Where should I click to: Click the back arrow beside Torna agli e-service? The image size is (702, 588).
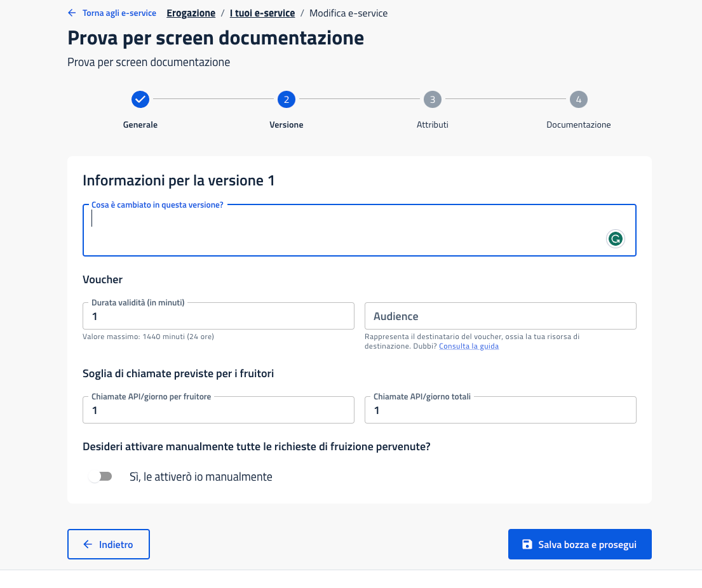pos(72,13)
